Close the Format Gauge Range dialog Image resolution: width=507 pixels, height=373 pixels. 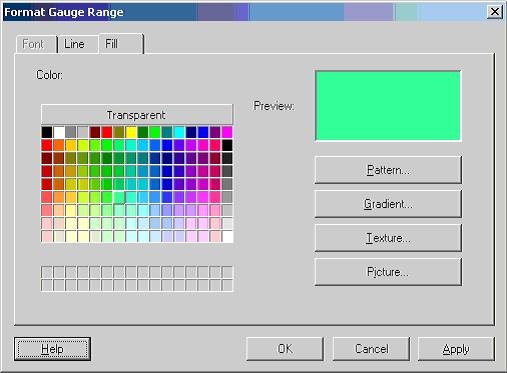click(x=495, y=12)
